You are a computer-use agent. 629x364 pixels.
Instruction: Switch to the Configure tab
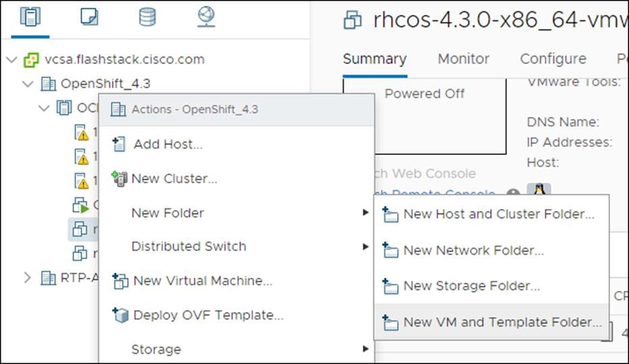553,59
